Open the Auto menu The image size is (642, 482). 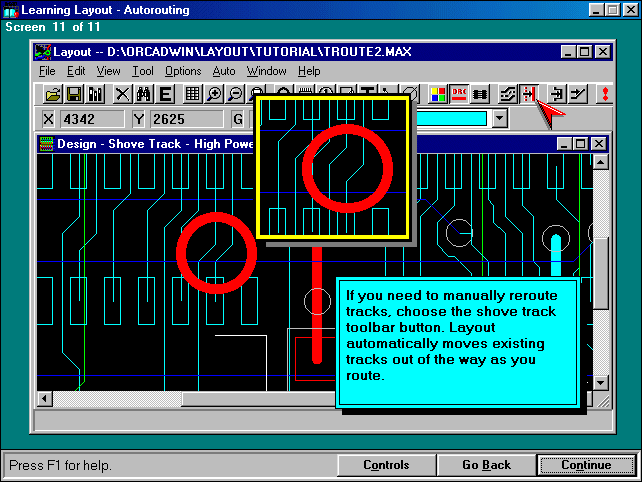[224, 71]
